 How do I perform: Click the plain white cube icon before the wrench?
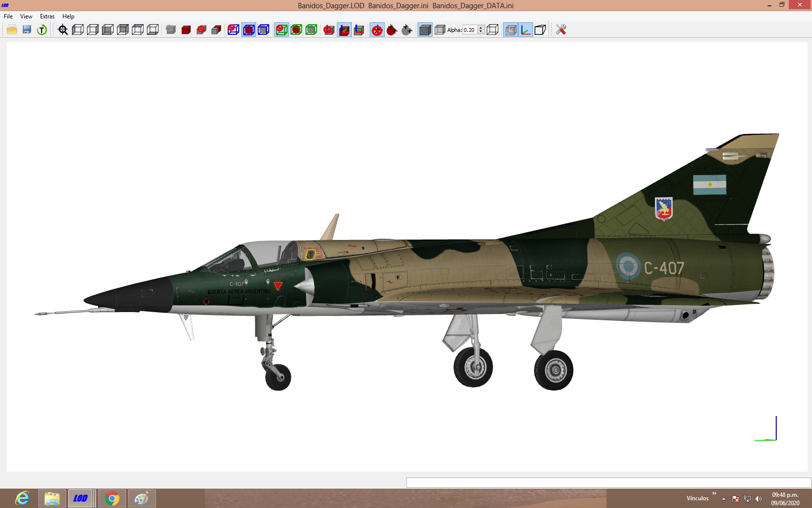click(x=540, y=30)
